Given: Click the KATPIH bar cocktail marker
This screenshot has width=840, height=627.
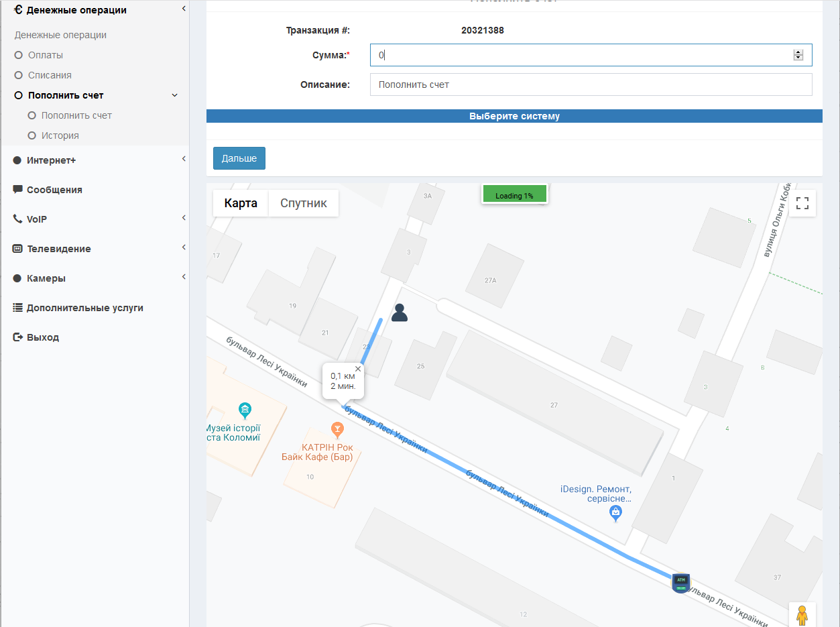Looking at the screenshot, I should pyautogui.click(x=338, y=429).
